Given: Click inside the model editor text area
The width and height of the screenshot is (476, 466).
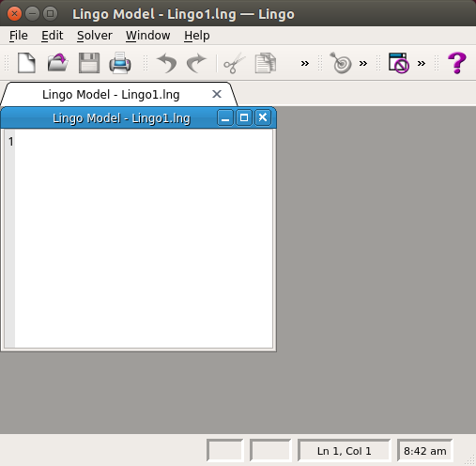Looking at the screenshot, I should 144,239.
